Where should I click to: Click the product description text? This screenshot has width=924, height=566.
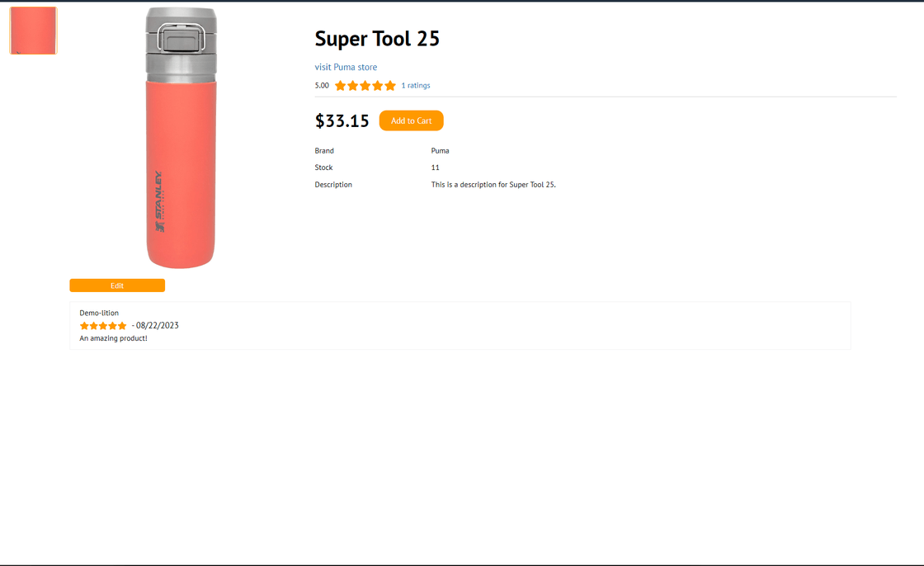pyautogui.click(x=493, y=185)
